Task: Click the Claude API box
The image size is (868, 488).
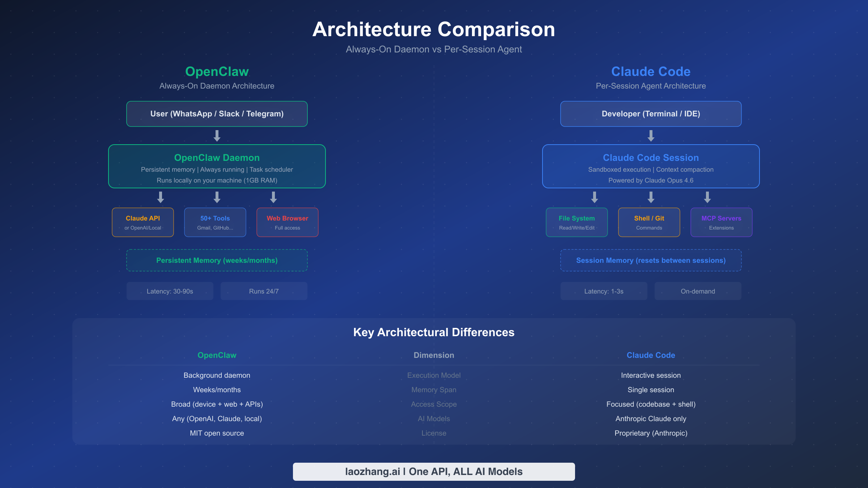Action: (x=142, y=222)
